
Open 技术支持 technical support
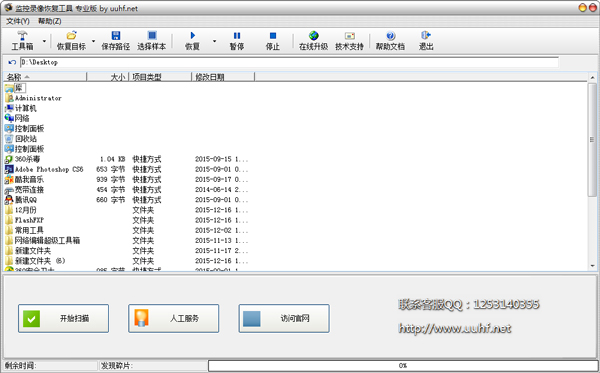(349, 41)
